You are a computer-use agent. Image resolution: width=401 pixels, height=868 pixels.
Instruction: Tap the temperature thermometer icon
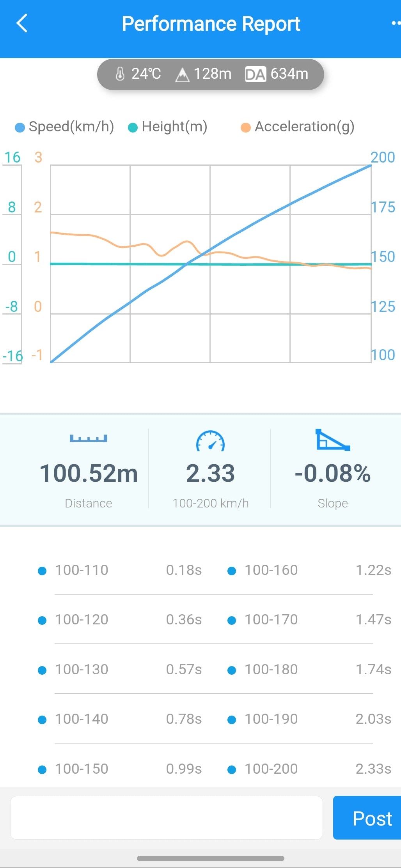click(120, 74)
